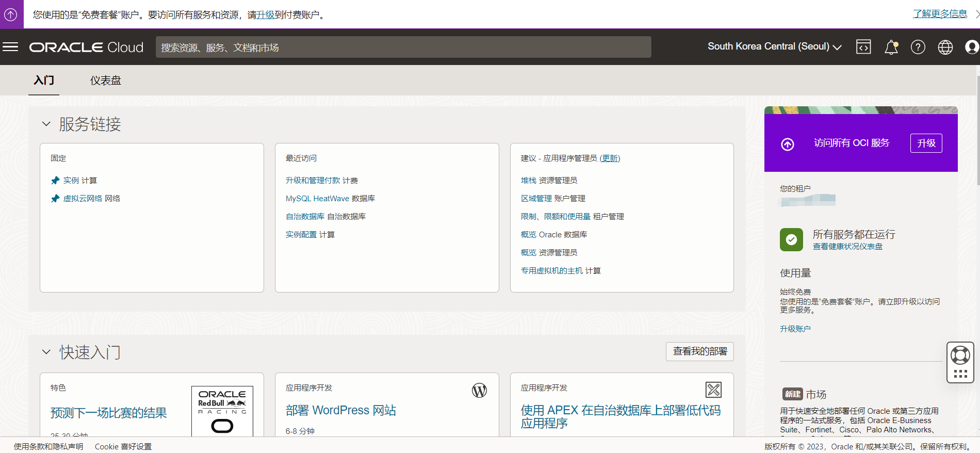Click the page vertical scrollbar
The image size is (980, 453).
click(x=978, y=131)
